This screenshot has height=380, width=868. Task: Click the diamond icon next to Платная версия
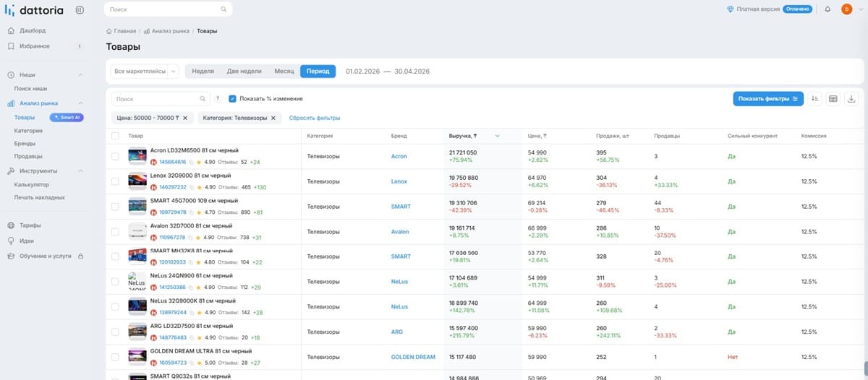tap(731, 9)
